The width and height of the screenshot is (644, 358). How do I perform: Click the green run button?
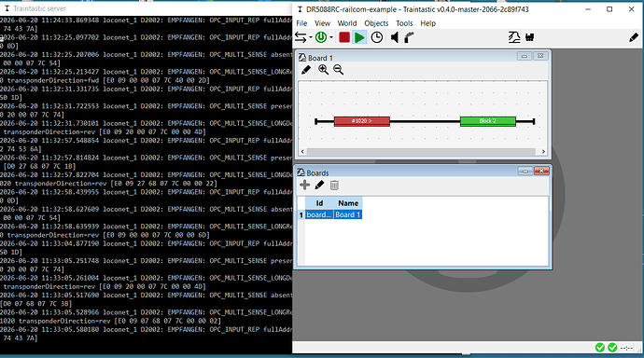tap(359, 37)
